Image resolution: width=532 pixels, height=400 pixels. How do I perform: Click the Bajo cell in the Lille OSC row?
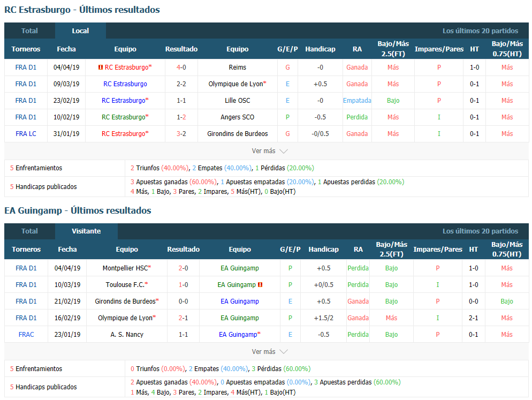[x=393, y=101]
